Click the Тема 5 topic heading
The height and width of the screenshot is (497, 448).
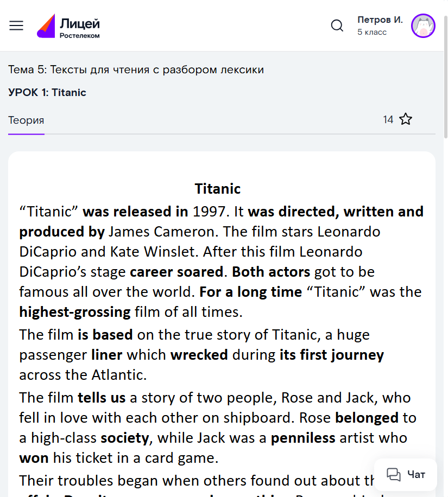pos(136,69)
